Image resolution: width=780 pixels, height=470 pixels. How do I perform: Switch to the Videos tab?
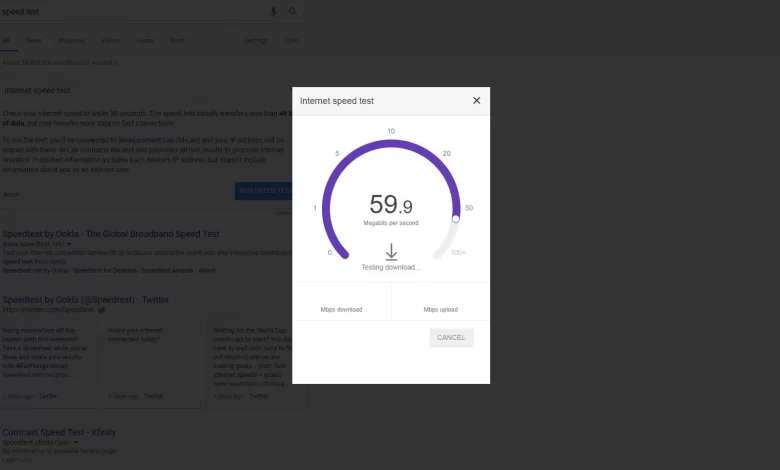point(110,41)
